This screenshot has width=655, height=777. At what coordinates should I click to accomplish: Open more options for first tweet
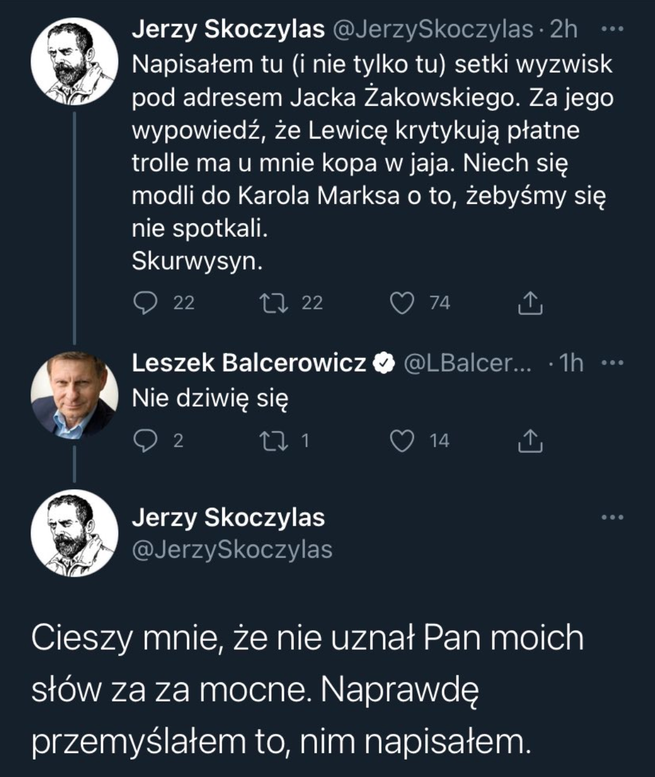pyautogui.click(x=611, y=31)
